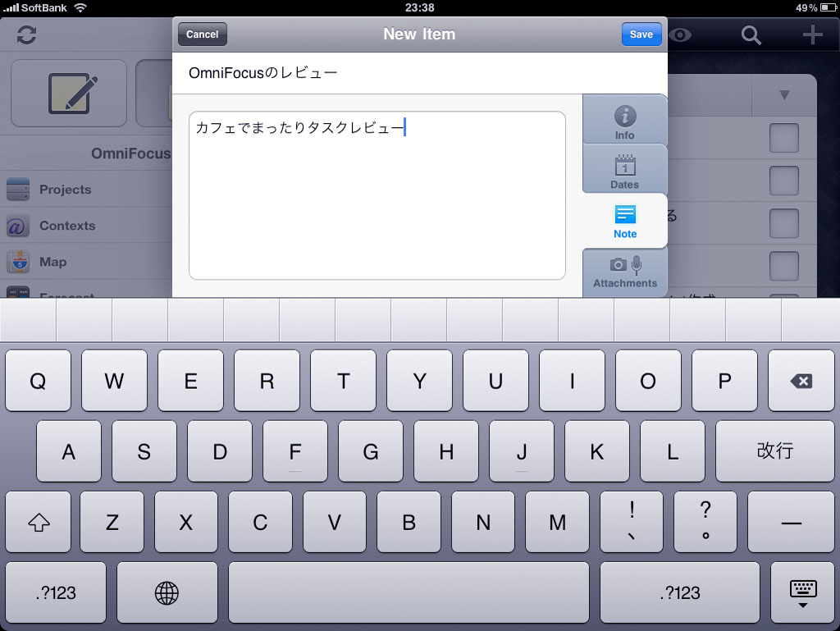
Task: Switch to the Dates tab
Action: tap(624, 171)
